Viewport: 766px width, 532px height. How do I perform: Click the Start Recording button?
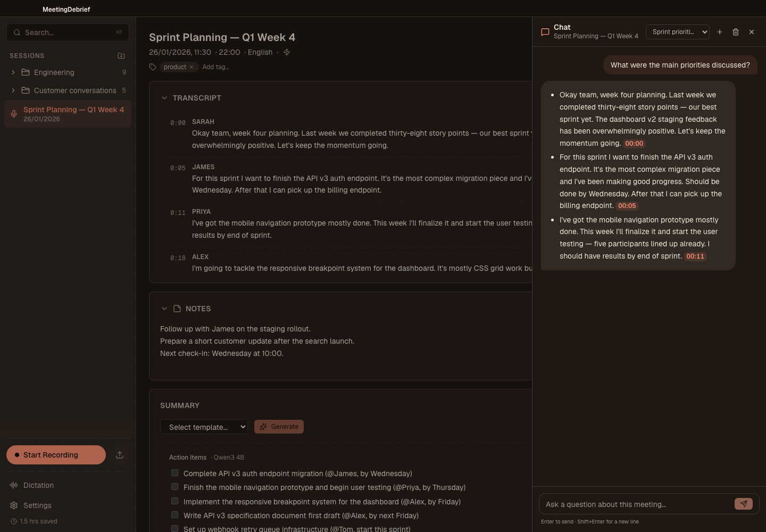pos(56,455)
